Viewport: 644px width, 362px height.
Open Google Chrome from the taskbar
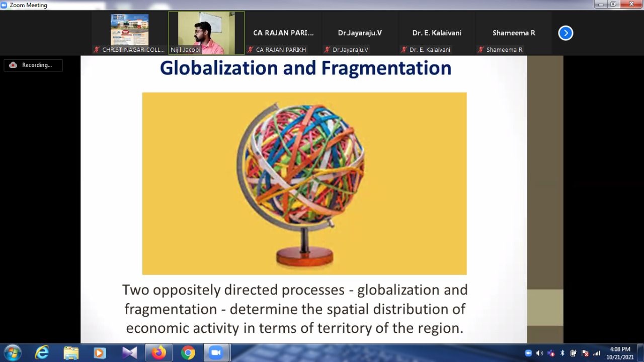[x=188, y=353]
